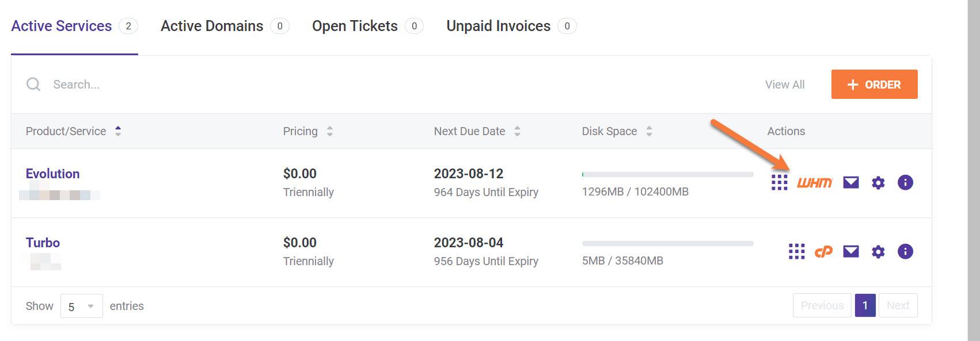View info icon for Turbo service
980x341 pixels.
click(905, 251)
